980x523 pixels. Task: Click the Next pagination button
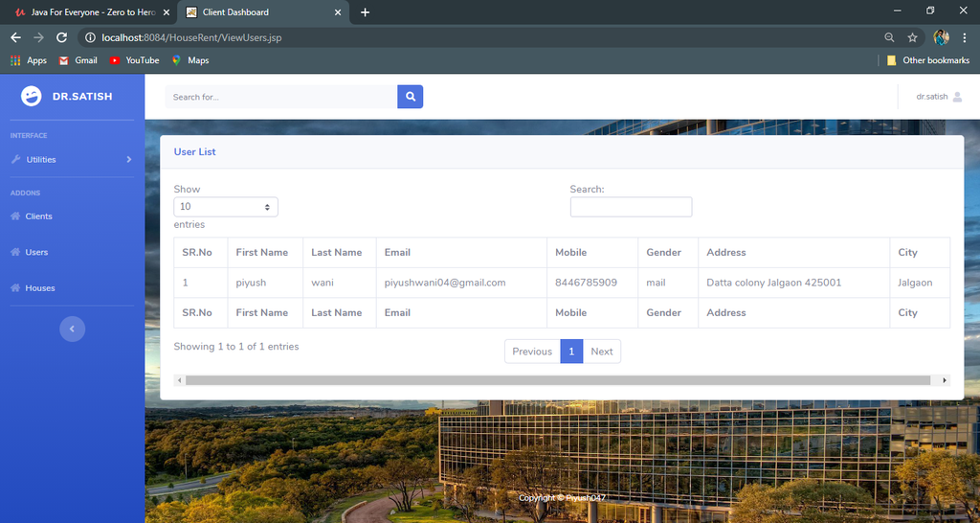click(x=602, y=352)
